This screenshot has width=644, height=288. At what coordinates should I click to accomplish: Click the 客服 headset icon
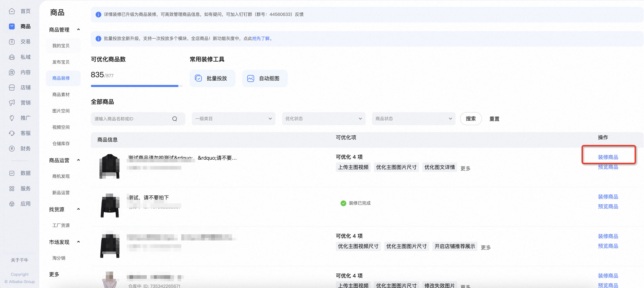[12, 133]
